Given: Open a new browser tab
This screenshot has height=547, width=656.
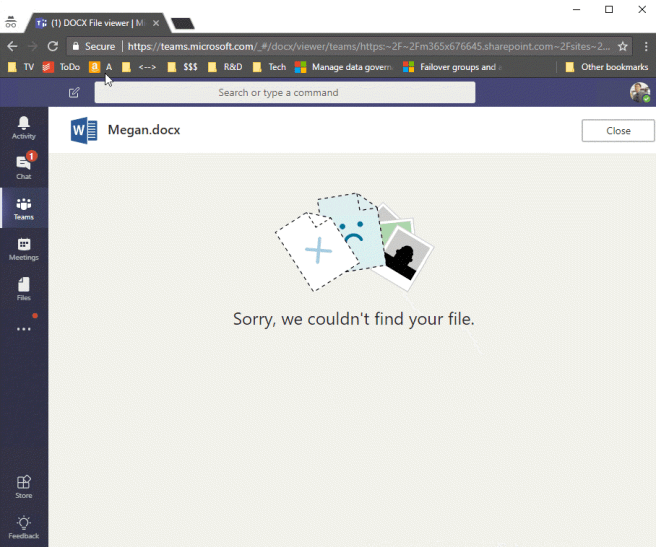Looking at the screenshot, I should pyautogui.click(x=183, y=23).
